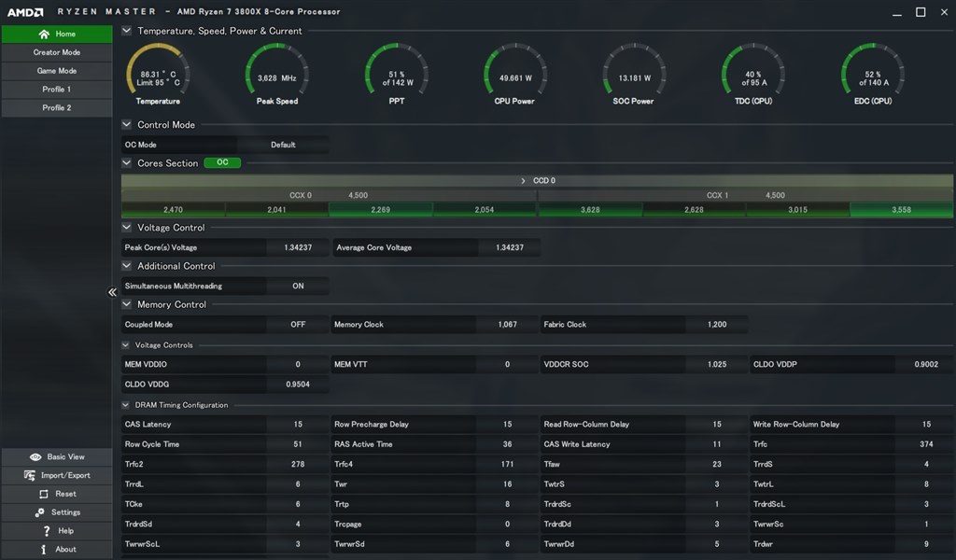The image size is (956, 560).
Task: Toggle the OC badge in Cores Section
Action: point(222,162)
